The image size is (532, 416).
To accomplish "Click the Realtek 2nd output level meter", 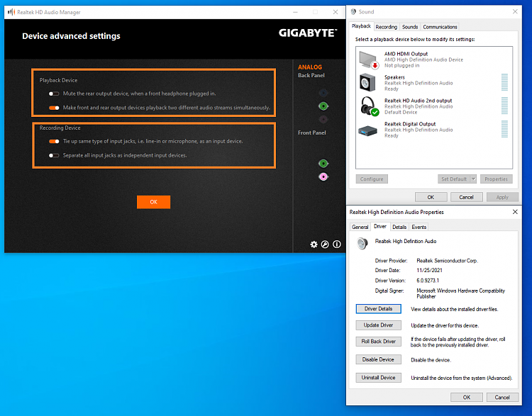I will pyautogui.click(x=504, y=106).
